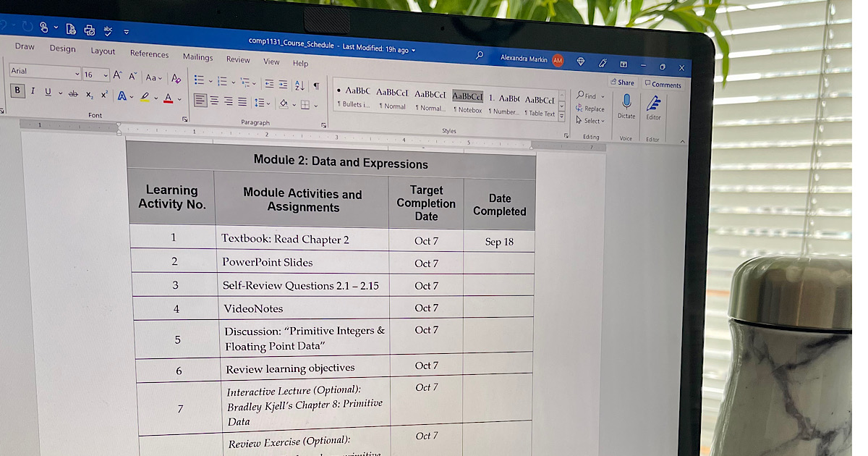Open the References ribbon tab
This screenshot has width=868, height=456.
pos(149,54)
